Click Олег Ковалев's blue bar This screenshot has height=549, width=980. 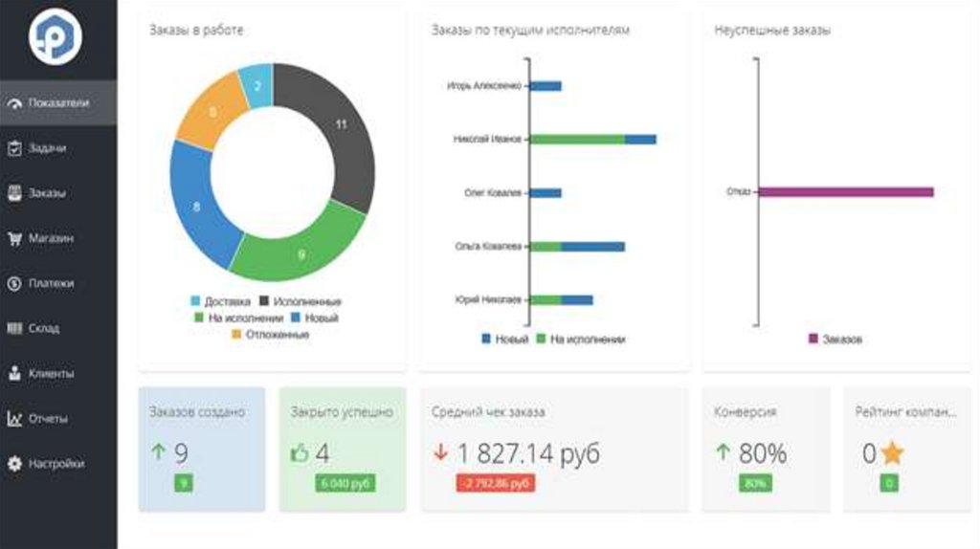coord(546,193)
